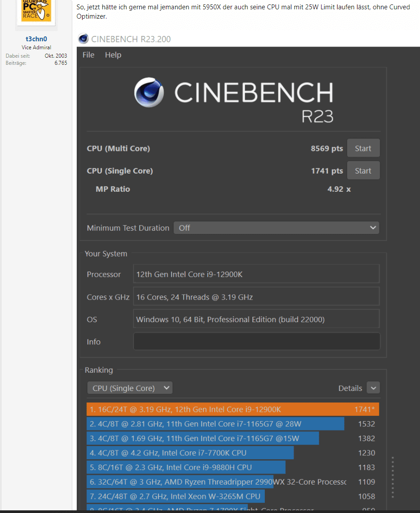Screen dimensions: 420x513
Task: Click the PC Master Race avatar image
Action: 36,11
